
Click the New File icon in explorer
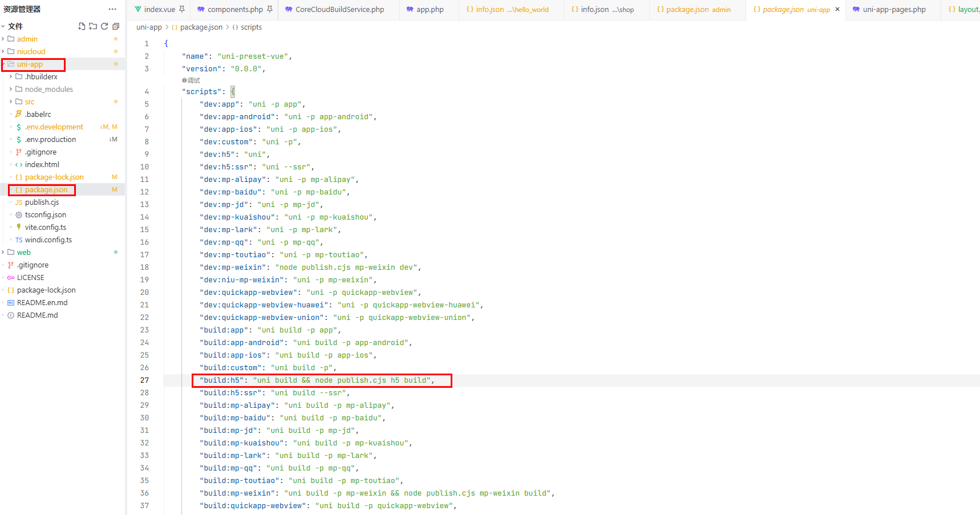click(x=82, y=26)
